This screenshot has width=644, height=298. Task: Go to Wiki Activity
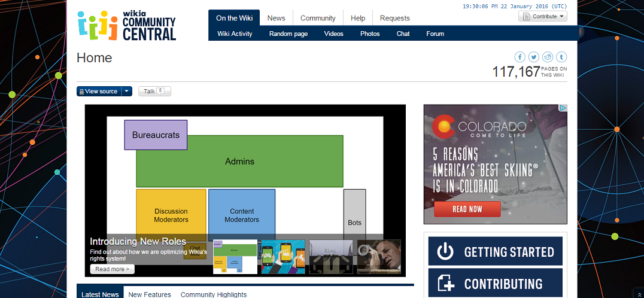(235, 34)
